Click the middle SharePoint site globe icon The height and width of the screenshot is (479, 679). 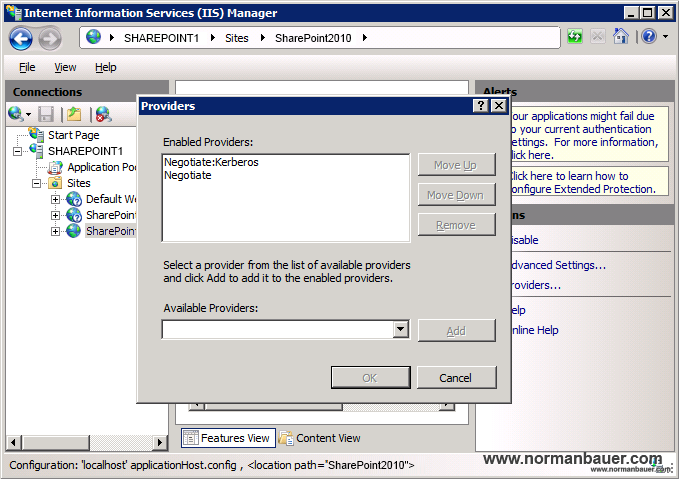pos(74,215)
